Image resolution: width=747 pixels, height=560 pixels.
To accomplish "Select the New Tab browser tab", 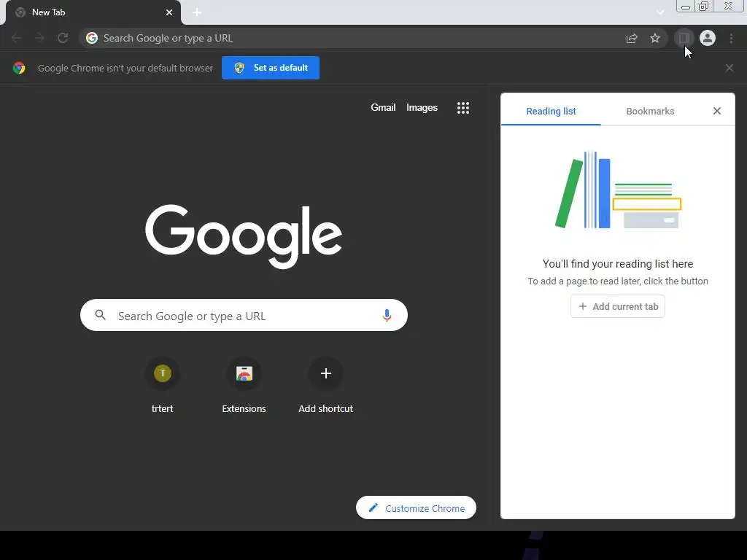I will tap(93, 12).
